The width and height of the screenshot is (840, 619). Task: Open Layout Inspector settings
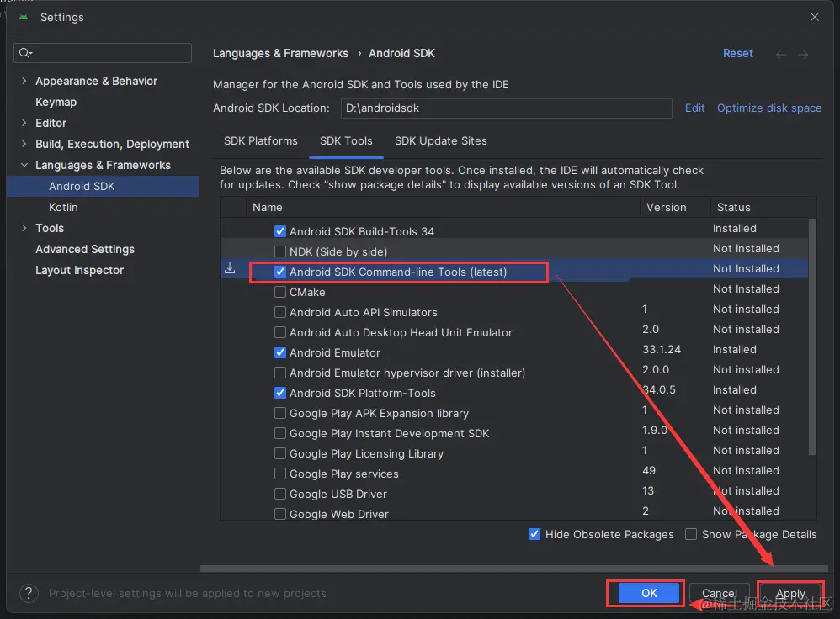tap(79, 271)
